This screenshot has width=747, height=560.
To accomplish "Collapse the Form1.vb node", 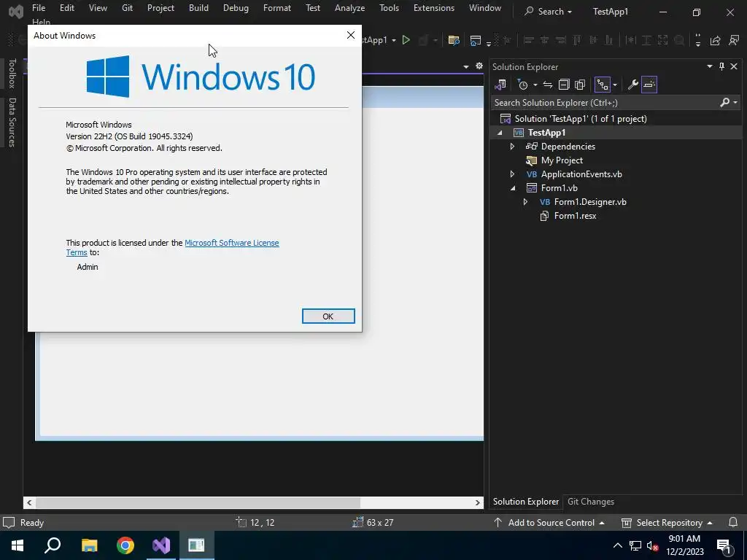I will 513,188.
